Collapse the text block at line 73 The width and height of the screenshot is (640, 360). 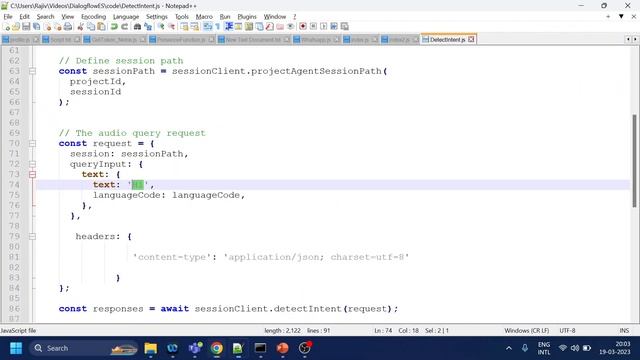(x=32, y=175)
